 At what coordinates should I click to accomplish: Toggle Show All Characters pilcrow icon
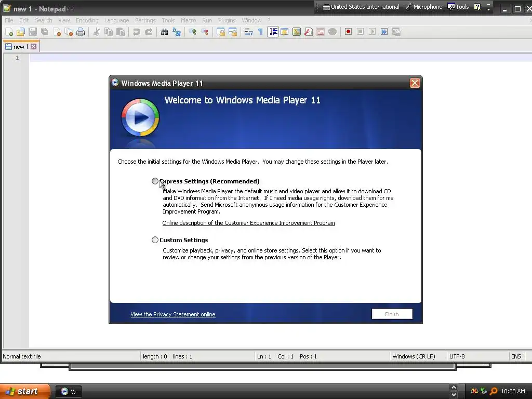(261, 32)
